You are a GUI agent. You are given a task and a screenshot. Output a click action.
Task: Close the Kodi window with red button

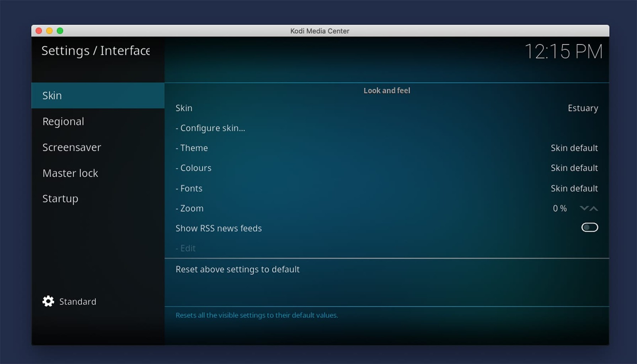point(39,31)
